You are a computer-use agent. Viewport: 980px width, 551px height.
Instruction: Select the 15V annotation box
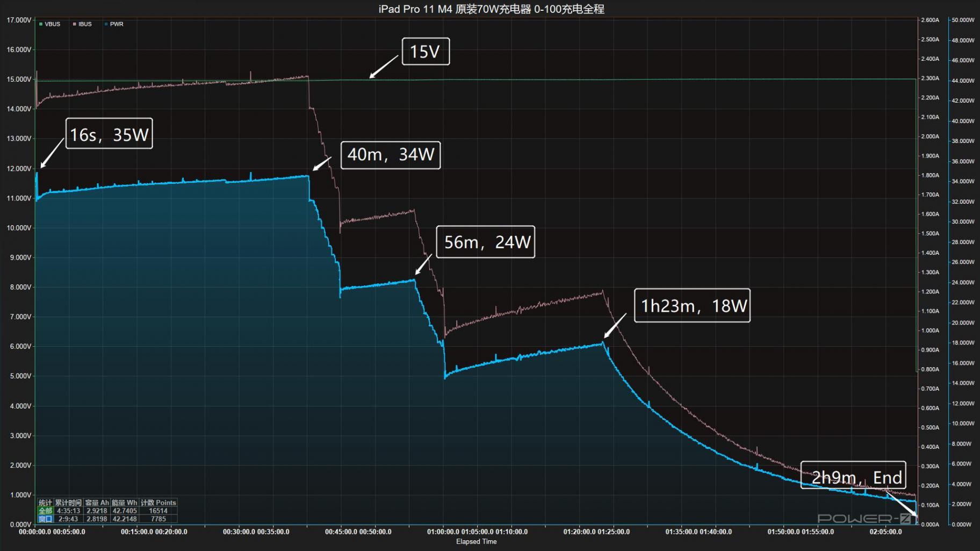426,52
